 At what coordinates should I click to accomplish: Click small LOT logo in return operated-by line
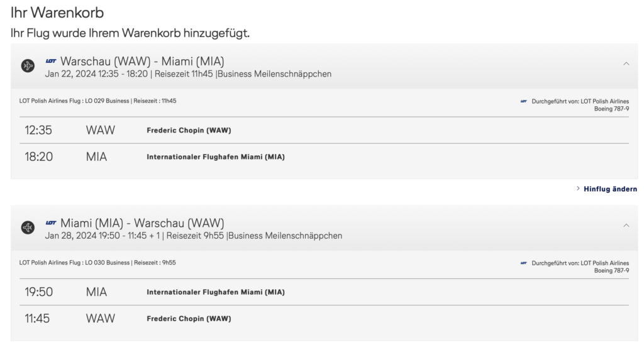[x=523, y=263]
